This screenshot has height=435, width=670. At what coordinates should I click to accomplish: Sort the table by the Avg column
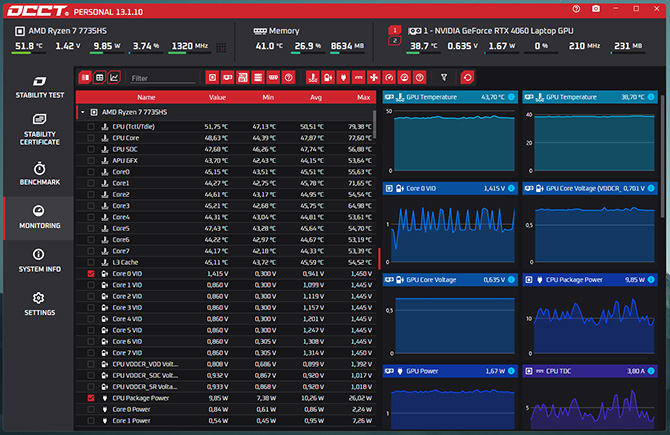coord(316,97)
